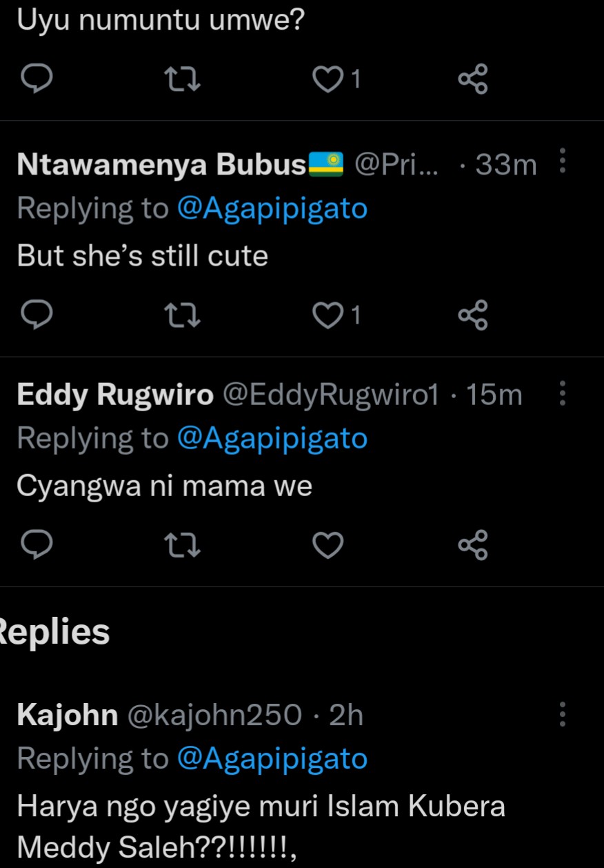Reply to Eddy Rugwiro's tweet
Screen dimensions: 604x868
pos(34,546)
